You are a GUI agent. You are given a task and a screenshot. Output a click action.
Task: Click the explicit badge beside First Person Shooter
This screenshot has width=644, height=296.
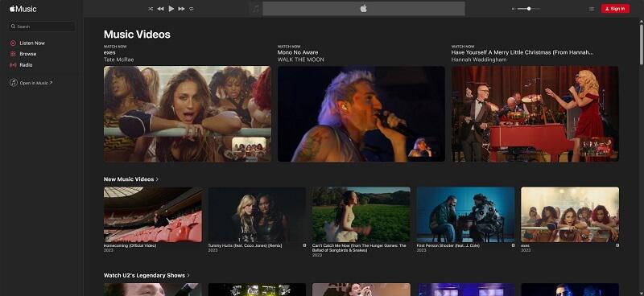[x=513, y=245]
